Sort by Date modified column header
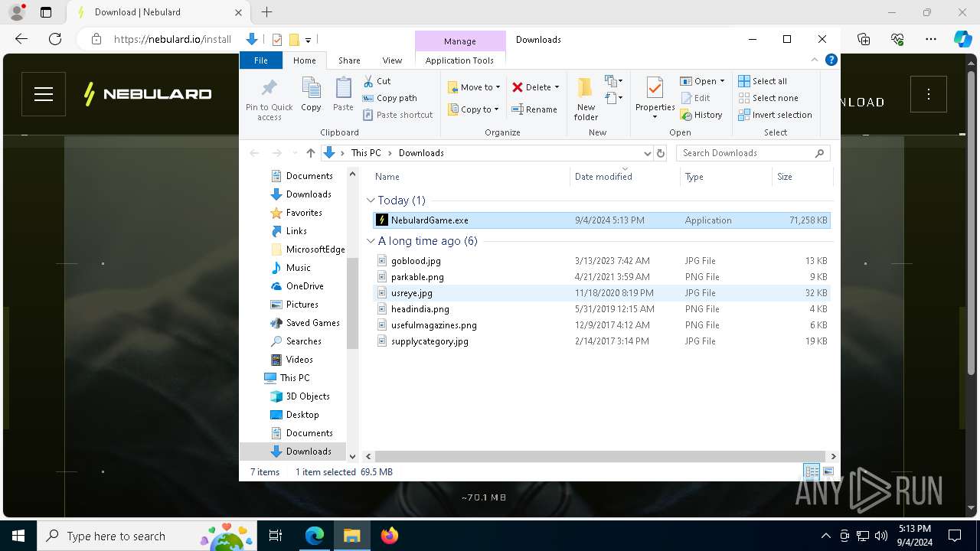Image resolution: width=980 pixels, height=551 pixels. [x=624, y=177]
